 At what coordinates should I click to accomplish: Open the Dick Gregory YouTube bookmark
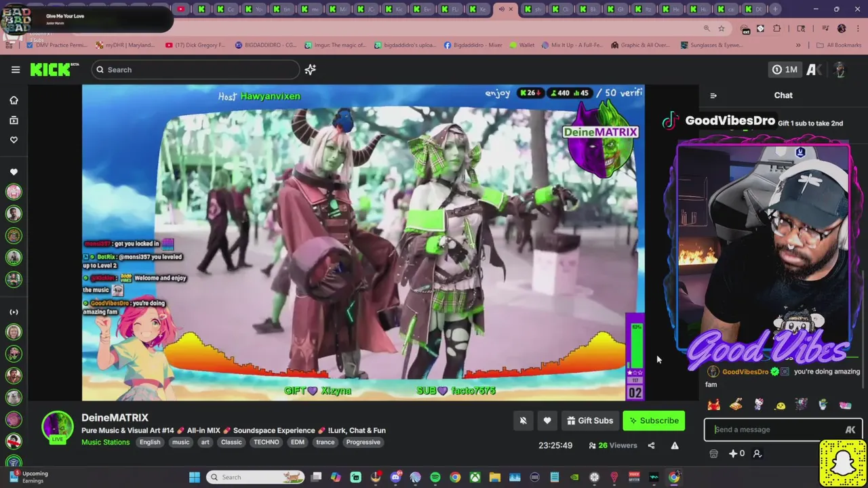pos(195,45)
